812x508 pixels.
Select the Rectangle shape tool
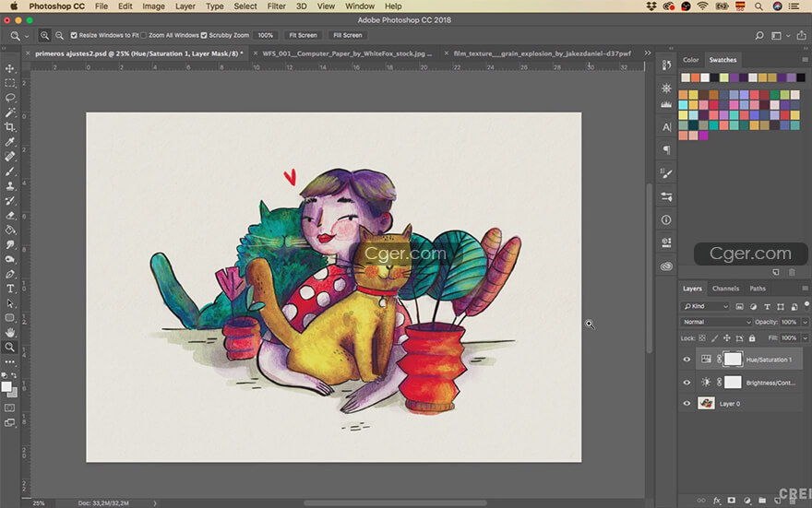10,318
